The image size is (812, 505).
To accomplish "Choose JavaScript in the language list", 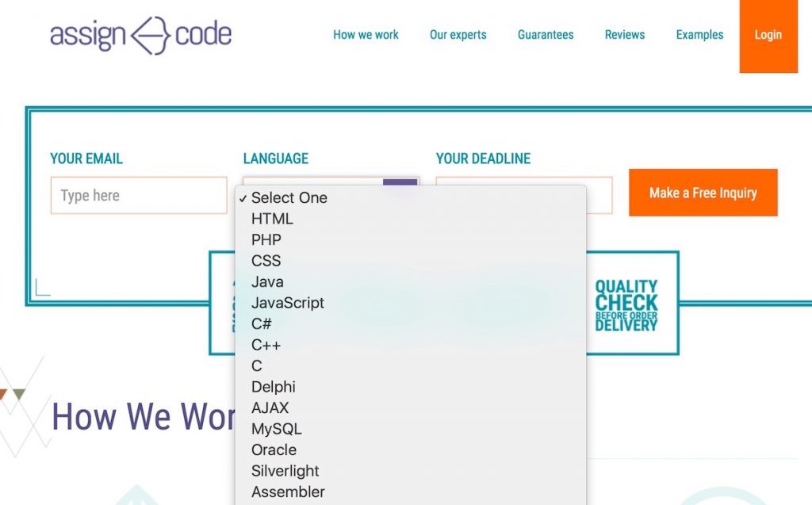I will coord(287,303).
